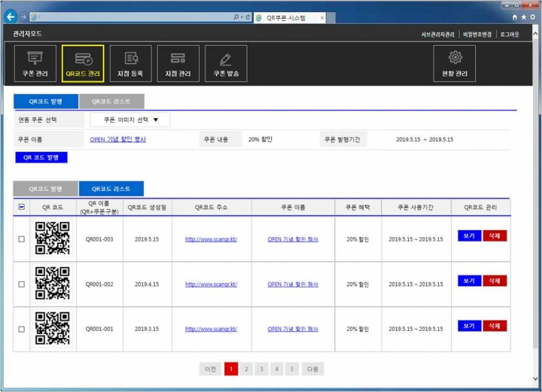Click the address bar refresh icon
The height and width of the screenshot is (392, 542).
click(x=248, y=17)
